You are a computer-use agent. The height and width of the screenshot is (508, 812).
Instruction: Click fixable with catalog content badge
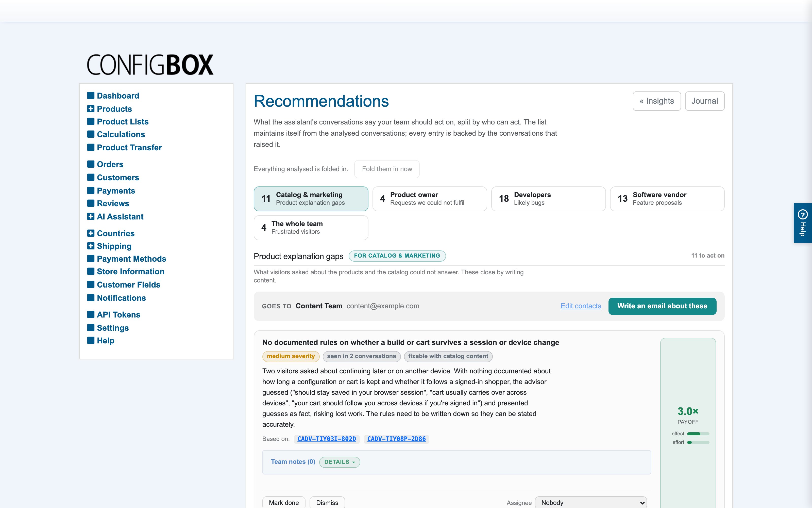coord(448,356)
